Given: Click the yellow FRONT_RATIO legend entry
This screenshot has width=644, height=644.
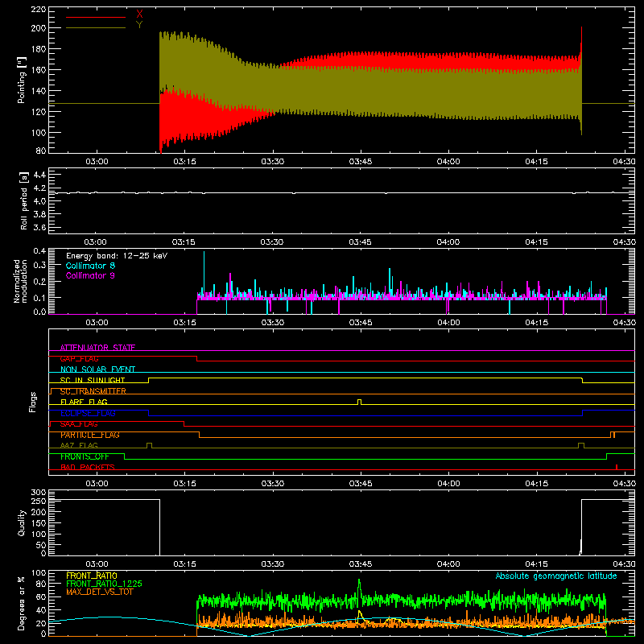Looking at the screenshot, I should (92, 576).
